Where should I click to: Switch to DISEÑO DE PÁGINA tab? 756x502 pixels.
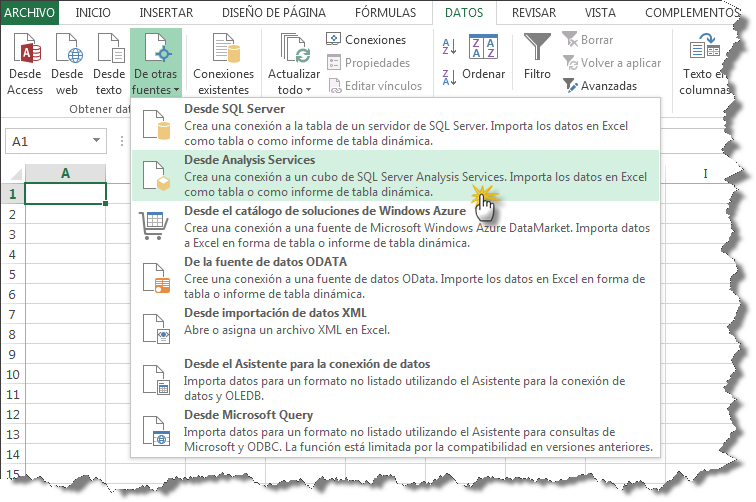pyautogui.click(x=273, y=13)
